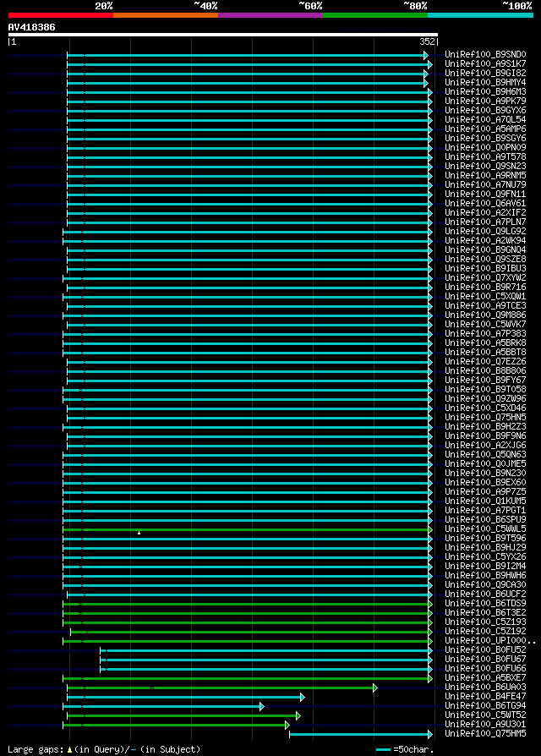This screenshot has width=541, height=756.
Task: Click the purple ~60% identity legend segment
Action: (270, 15)
